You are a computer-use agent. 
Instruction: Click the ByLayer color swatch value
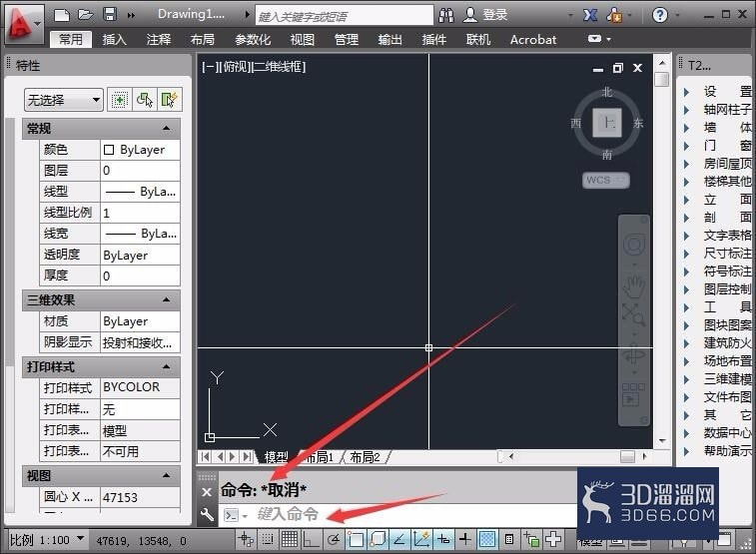pos(140,150)
